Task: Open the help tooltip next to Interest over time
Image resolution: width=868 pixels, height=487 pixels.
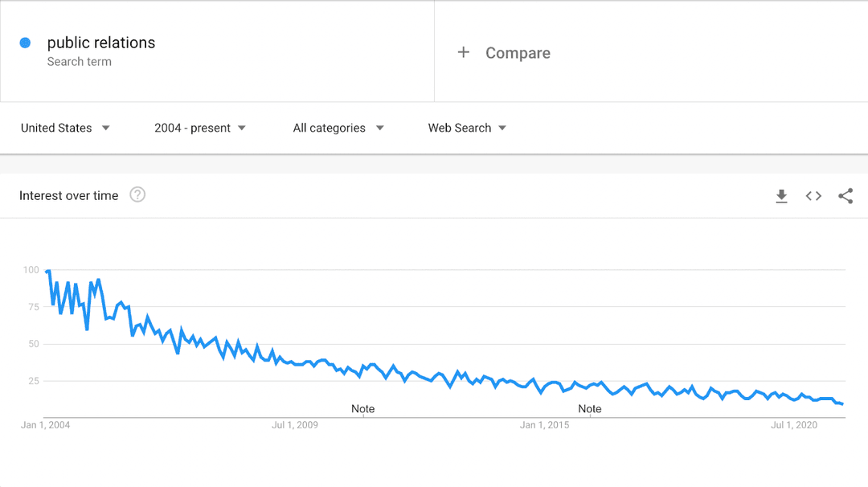Action: click(x=137, y=194)
